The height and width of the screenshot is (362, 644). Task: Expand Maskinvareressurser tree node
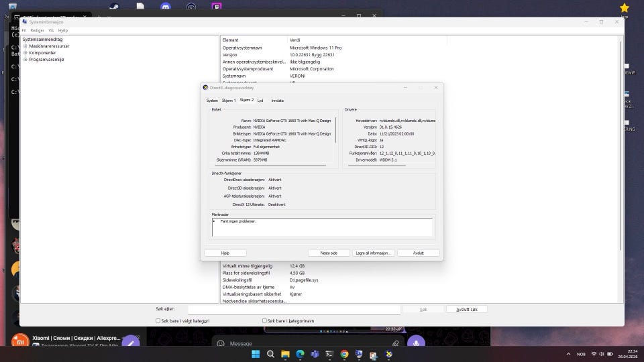[25, 46]
